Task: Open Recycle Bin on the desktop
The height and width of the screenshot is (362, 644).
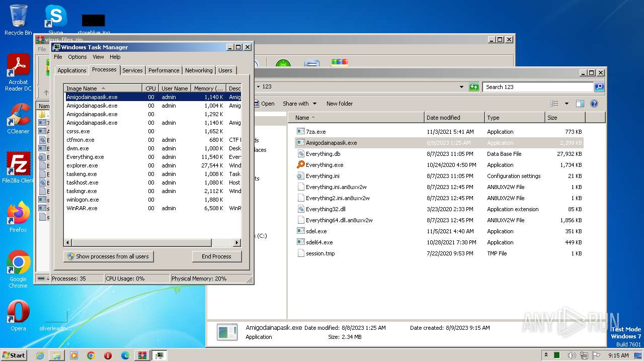Action: pos(18,20)
